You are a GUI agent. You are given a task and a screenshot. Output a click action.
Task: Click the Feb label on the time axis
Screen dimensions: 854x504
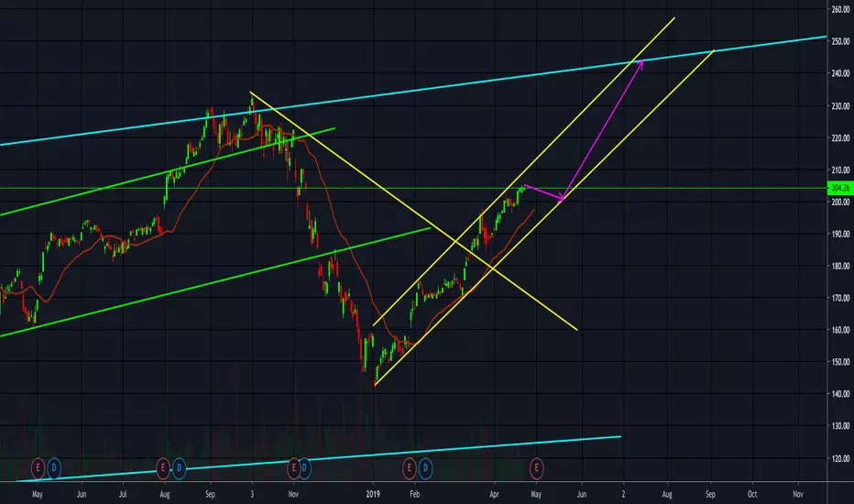pyautogui.click(x=414, y=494)
